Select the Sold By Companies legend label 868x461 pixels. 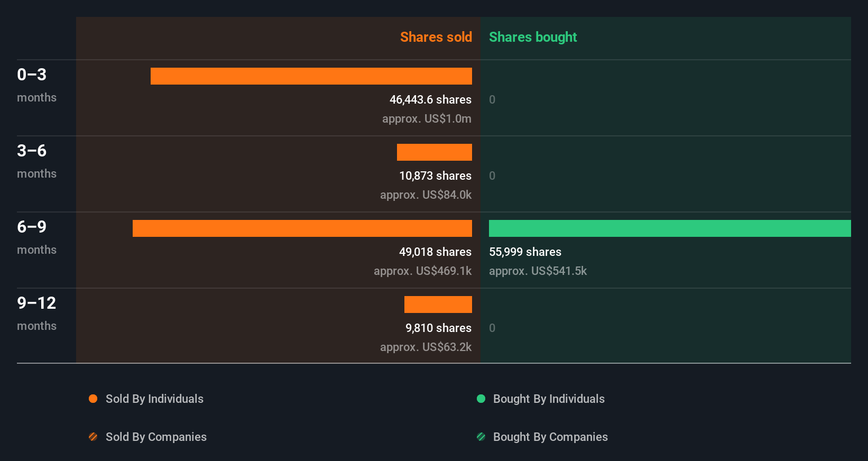[x=156, y=437]
